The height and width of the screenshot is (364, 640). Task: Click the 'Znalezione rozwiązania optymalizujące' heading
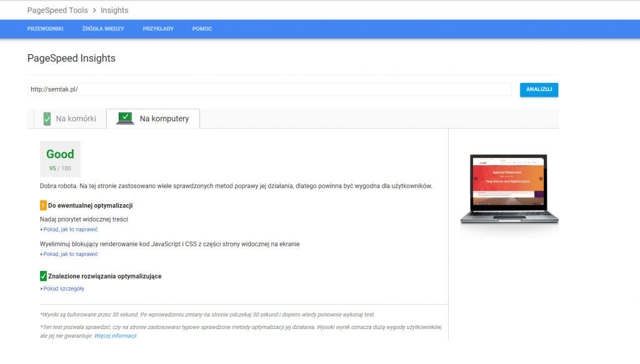click(105, 276)
